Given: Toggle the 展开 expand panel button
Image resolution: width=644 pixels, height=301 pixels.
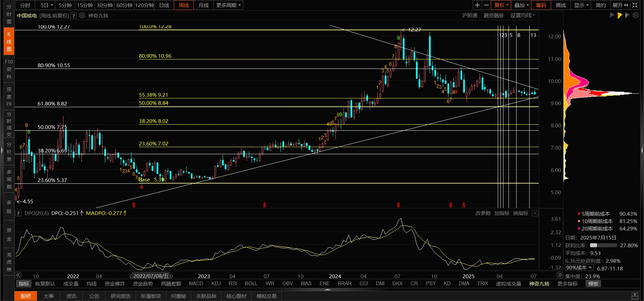Looking at the screenshot, I should [x=620, y=5].
